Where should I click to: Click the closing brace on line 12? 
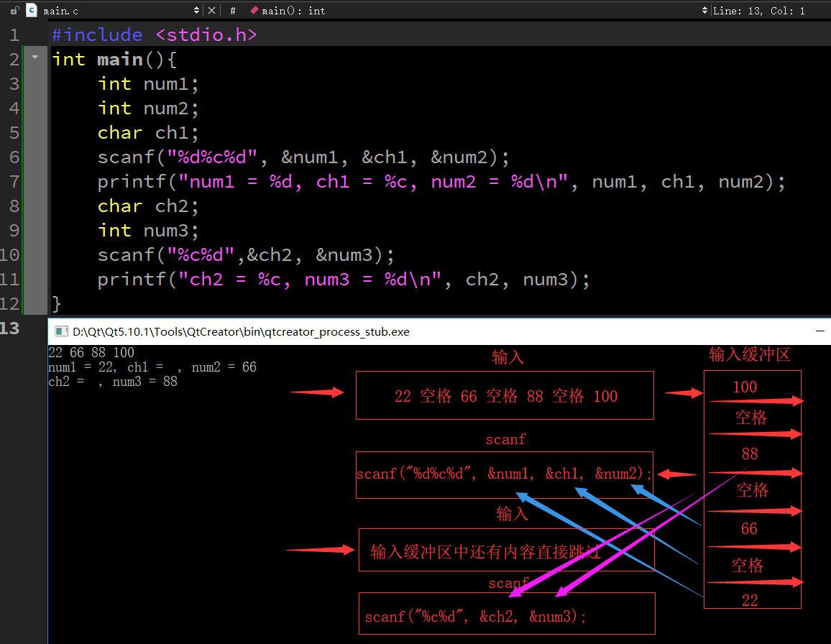[x=56, y=304]
